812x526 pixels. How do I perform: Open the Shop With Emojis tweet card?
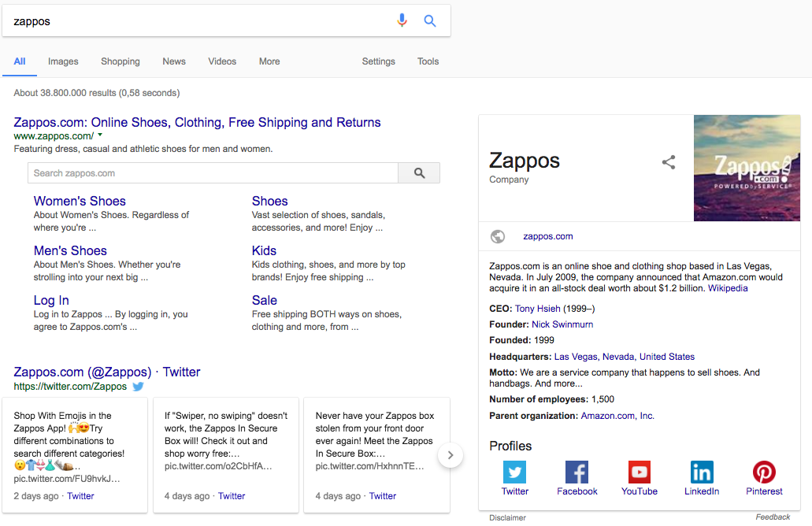pos(75,455)
